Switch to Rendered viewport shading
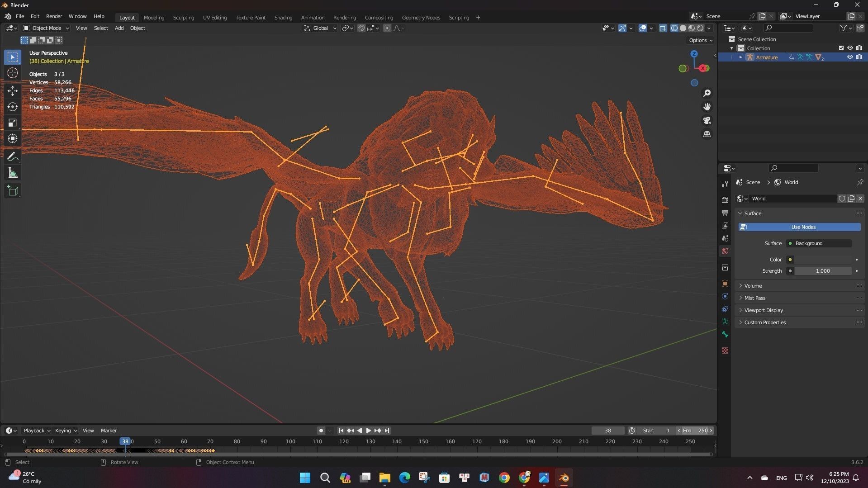The image size is (868, 488). click(x=700, y=28)
